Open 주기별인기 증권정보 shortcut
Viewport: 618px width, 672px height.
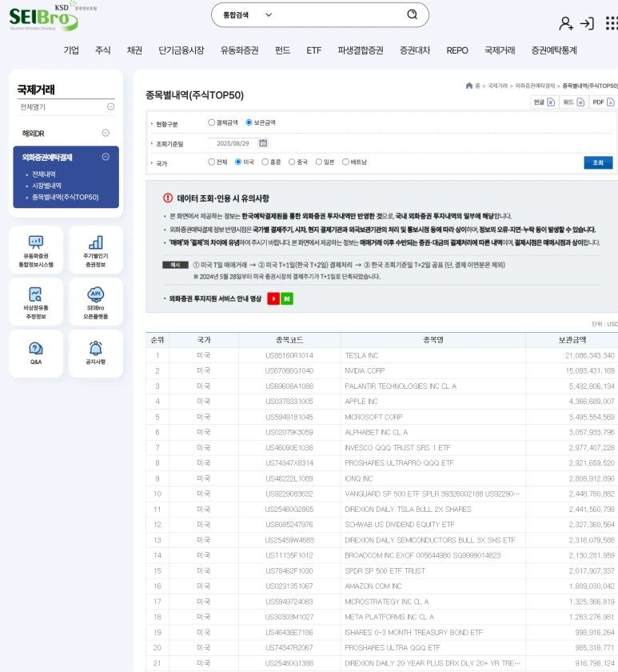coord(95,250)
